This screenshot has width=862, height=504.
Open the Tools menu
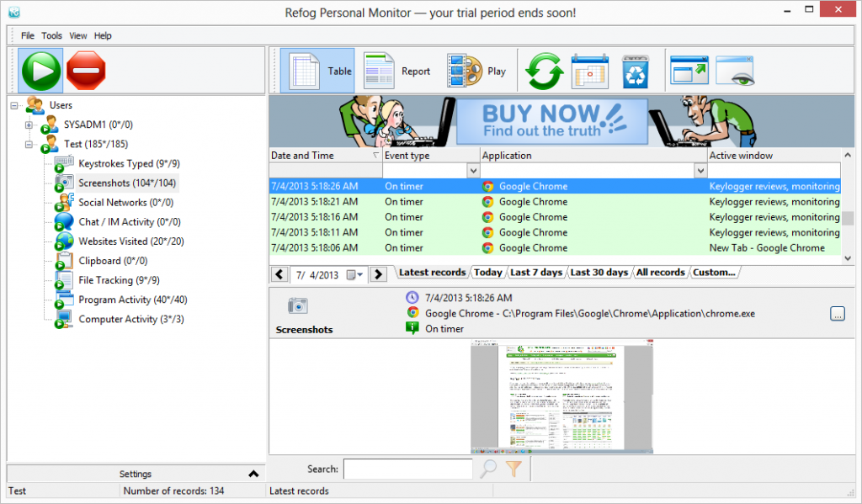52,36
